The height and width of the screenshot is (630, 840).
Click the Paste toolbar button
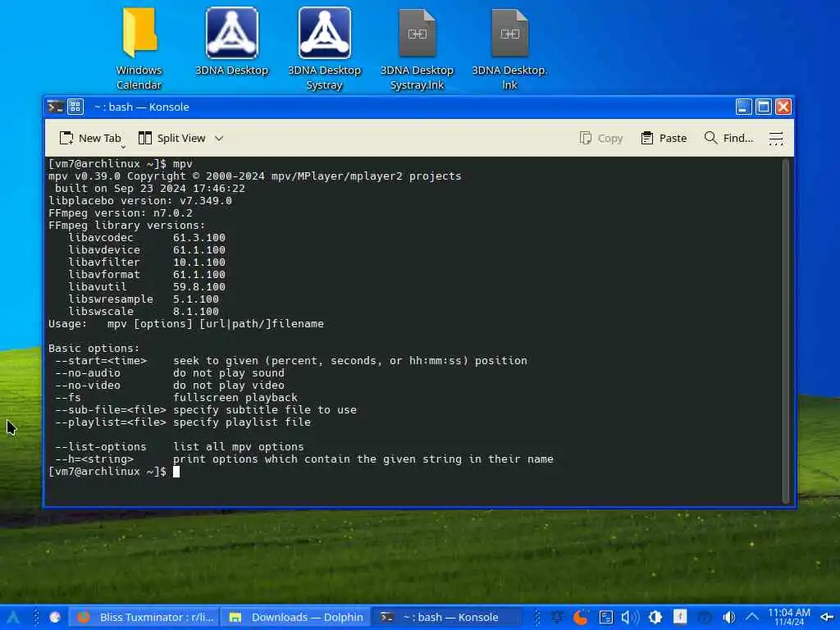(664, 138)
